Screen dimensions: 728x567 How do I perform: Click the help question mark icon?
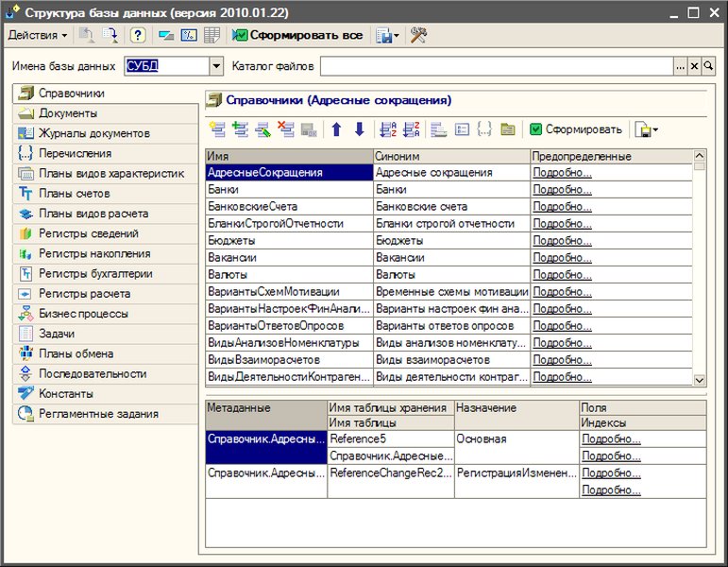[138, 35]
